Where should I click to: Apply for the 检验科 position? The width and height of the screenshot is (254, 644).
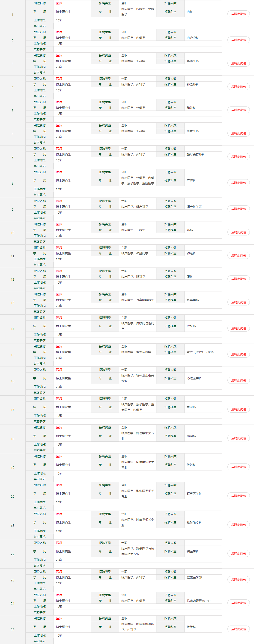(238, 629)
